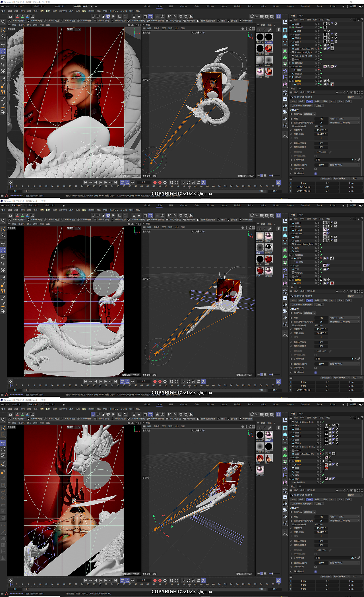Click the Text spline tool icon in top window
This screenshot has width=364, height=597.
[x=285, y=43]
